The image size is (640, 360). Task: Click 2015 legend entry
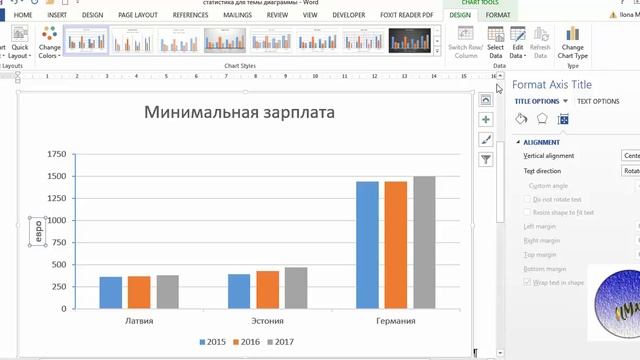213,342
